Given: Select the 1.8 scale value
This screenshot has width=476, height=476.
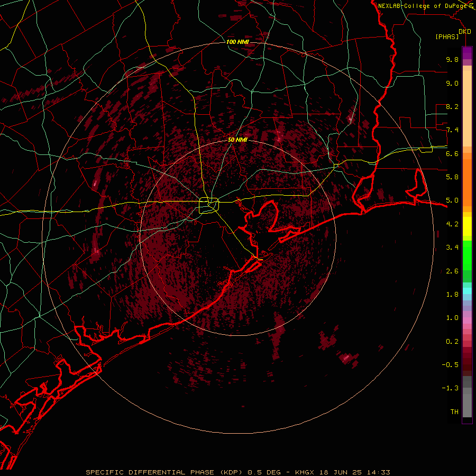Looking at the screenshot, I should tap(452, 295).
